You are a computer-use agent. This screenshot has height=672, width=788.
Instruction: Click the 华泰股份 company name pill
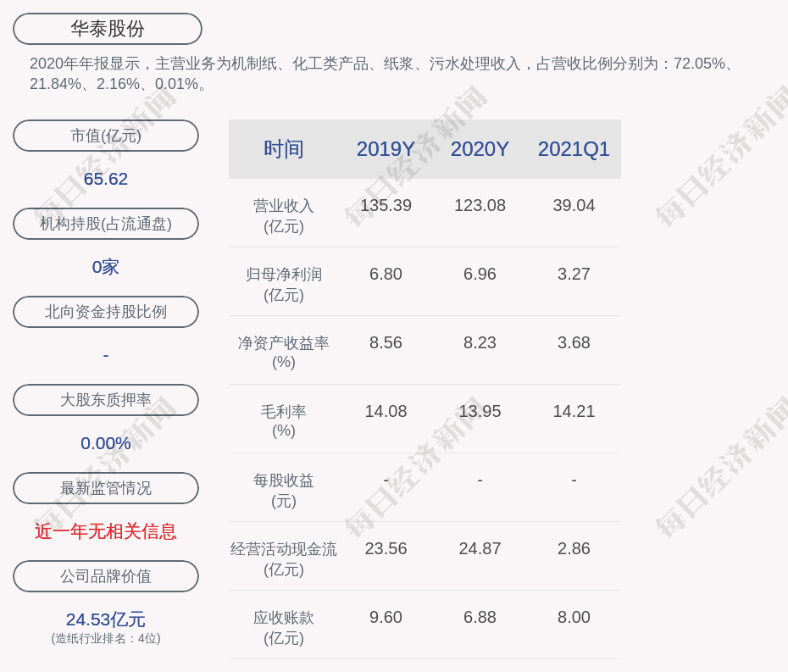click(x=108, y=29)
